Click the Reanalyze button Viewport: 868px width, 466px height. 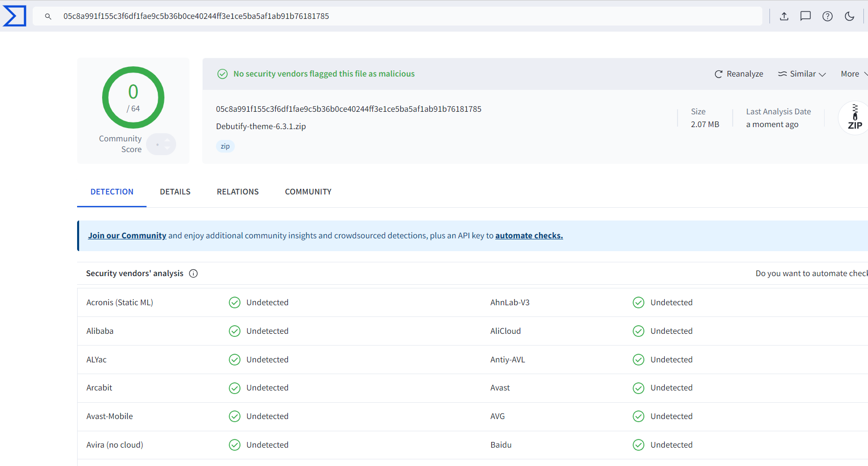coord(739,74)
